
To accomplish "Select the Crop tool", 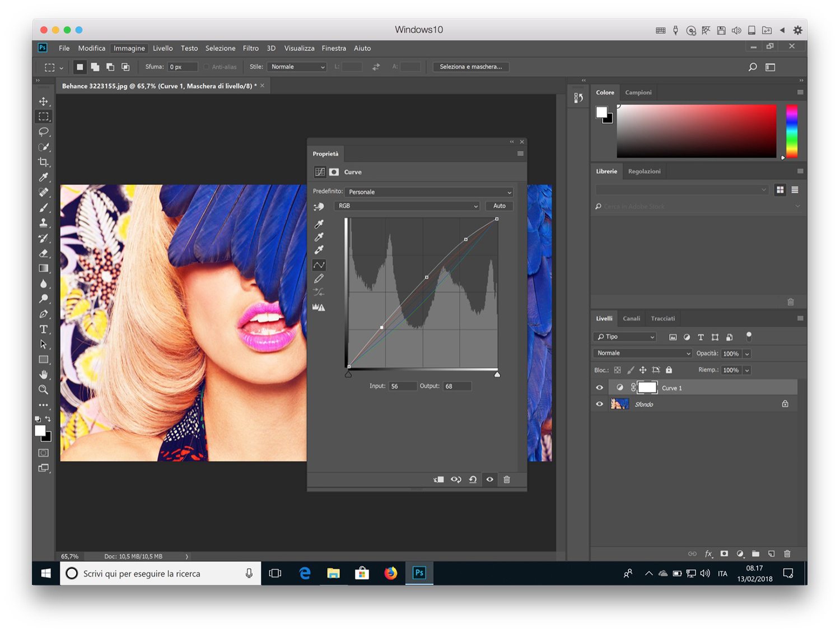I will pos(43,162).
